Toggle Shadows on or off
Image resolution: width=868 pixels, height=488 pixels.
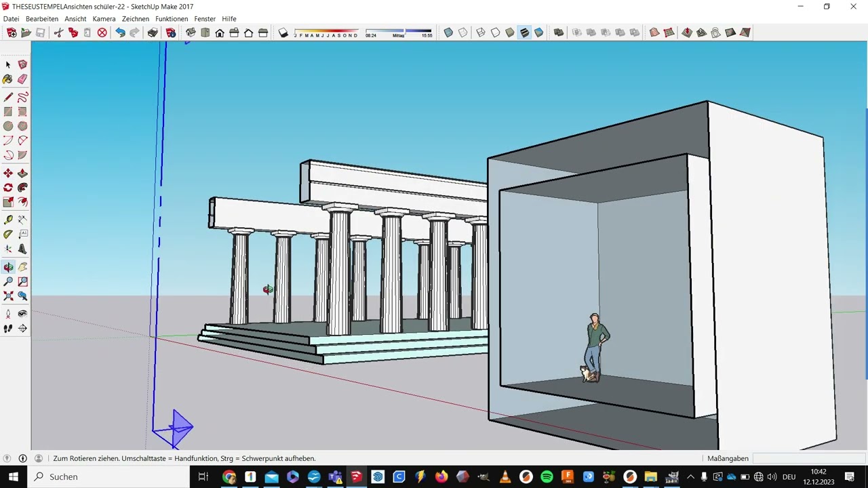[283, 33]
